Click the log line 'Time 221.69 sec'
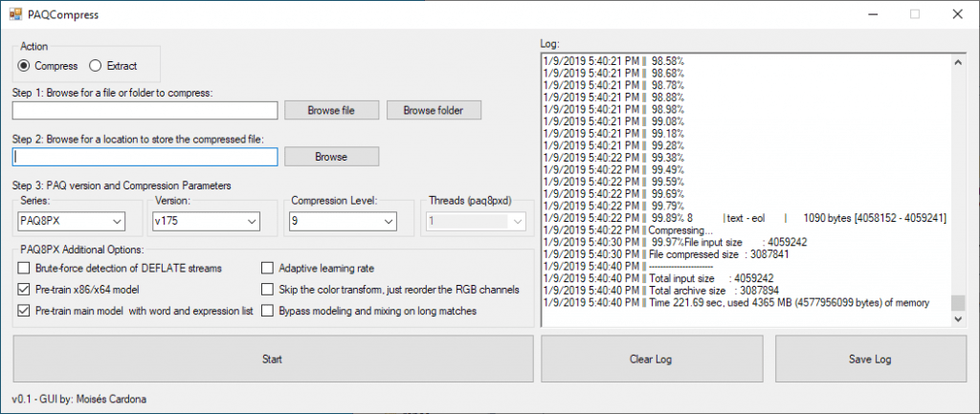This screenshot has width=980, height=414. tap(736, 303)
